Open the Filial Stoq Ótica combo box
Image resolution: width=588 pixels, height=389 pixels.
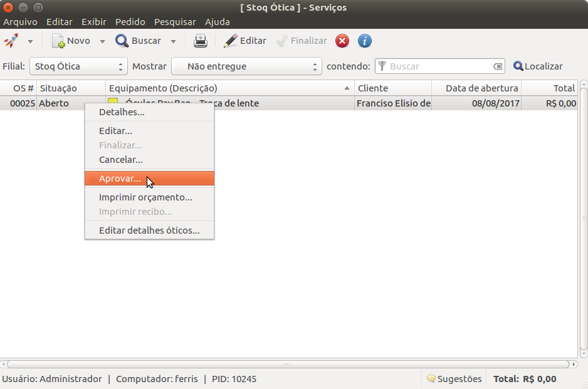78,66
